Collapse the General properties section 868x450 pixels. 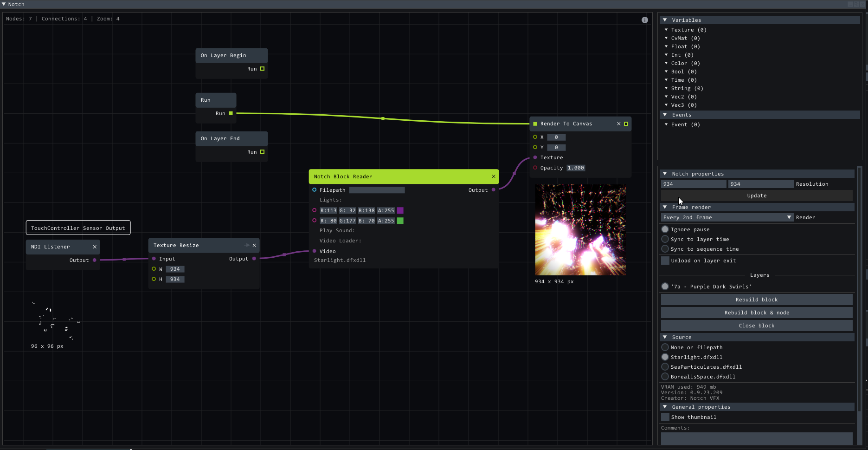(x=665, y=407)
